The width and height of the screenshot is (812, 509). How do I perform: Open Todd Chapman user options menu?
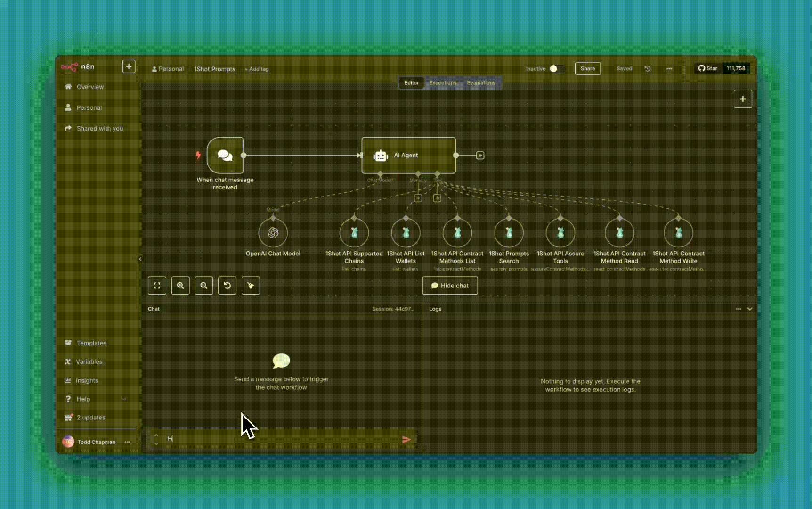[128, 442]
